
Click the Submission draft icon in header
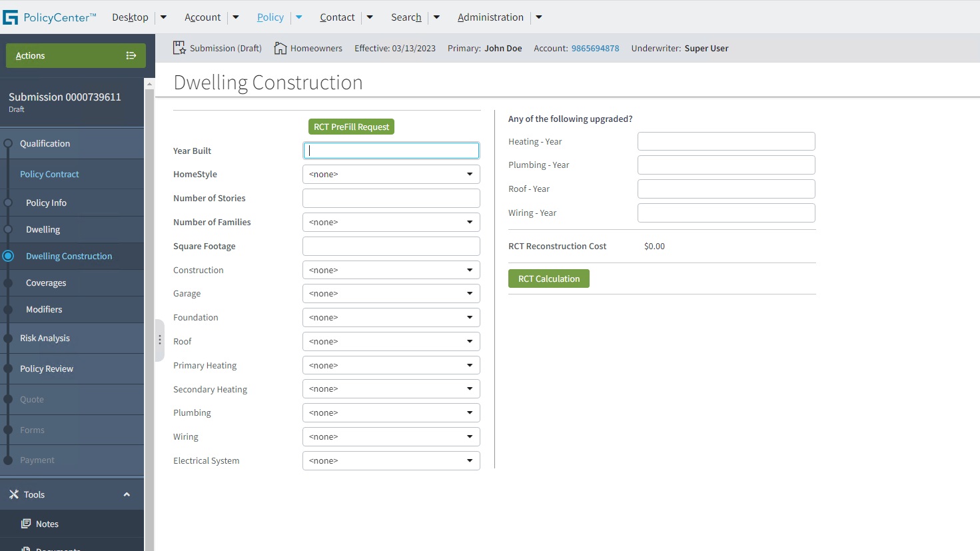[179, 48]
